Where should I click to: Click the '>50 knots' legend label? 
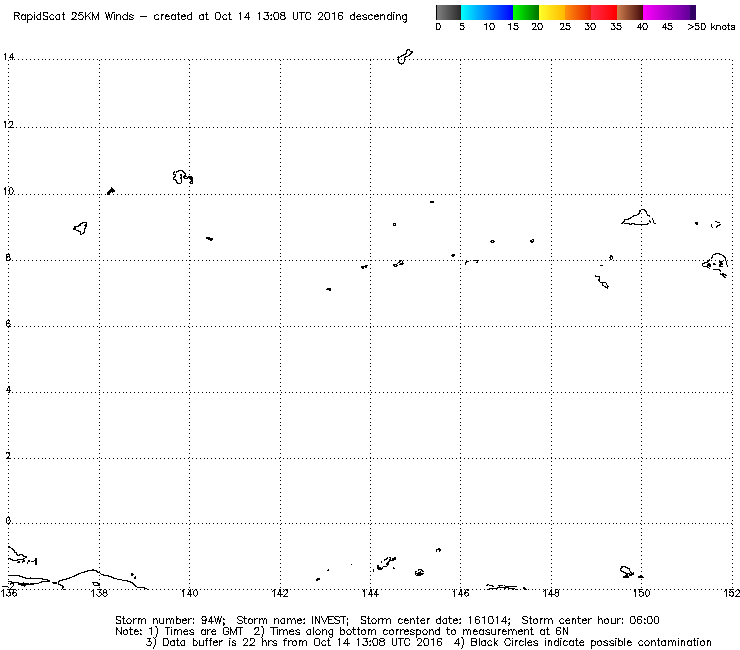click(x=711, y=27)
